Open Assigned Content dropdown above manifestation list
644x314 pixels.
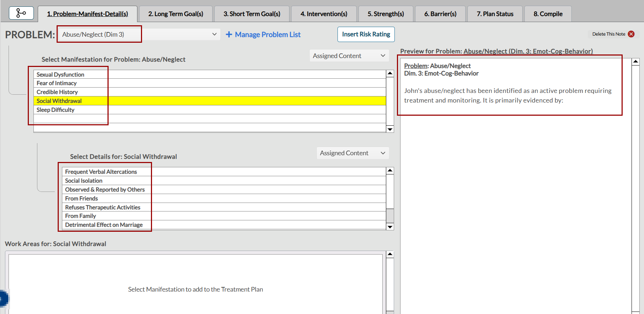349,56
